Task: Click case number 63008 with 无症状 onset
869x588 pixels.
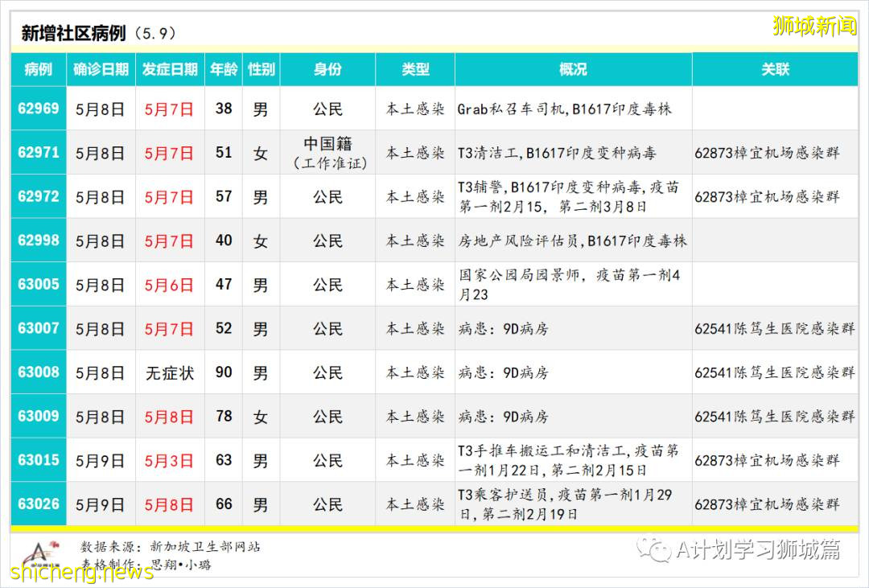Action: (38, 372)
